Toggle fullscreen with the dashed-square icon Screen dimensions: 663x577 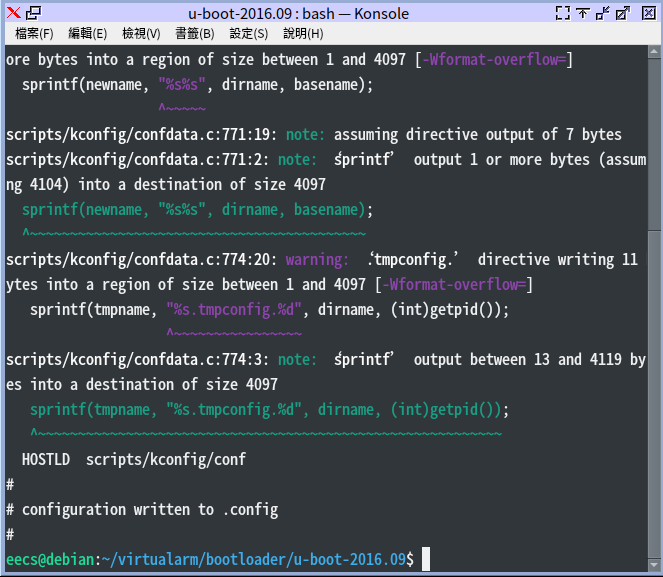point(562,12)
